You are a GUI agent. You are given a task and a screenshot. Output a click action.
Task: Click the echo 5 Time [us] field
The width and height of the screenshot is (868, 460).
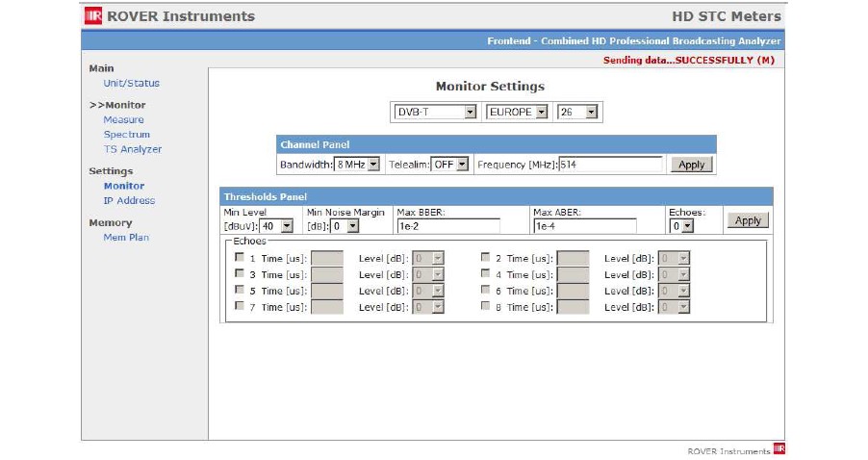click(x=327, y=291)
